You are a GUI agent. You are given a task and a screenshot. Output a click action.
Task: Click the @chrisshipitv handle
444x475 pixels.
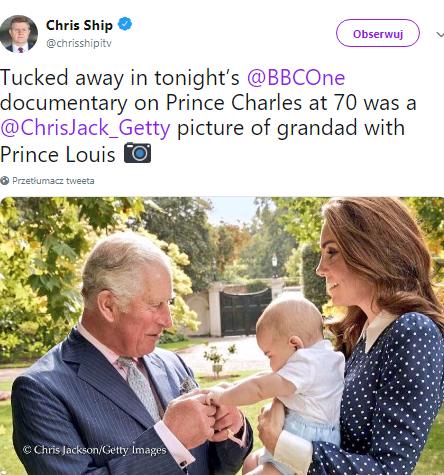(x=79, y=43)
